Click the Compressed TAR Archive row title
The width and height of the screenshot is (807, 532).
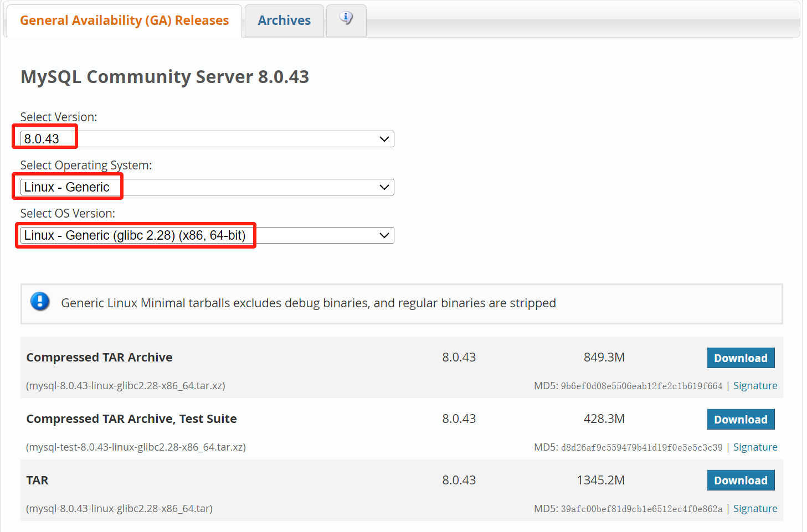point(100,358)
